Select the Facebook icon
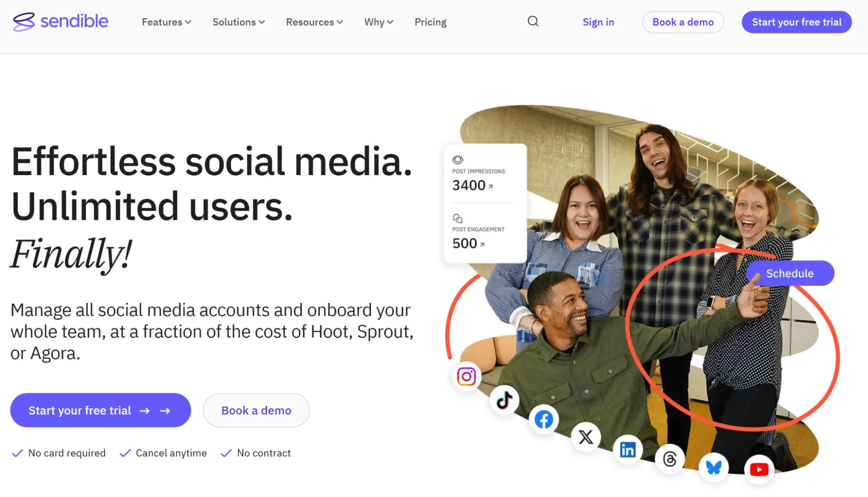The image size is (868, 497). point(544,420)
